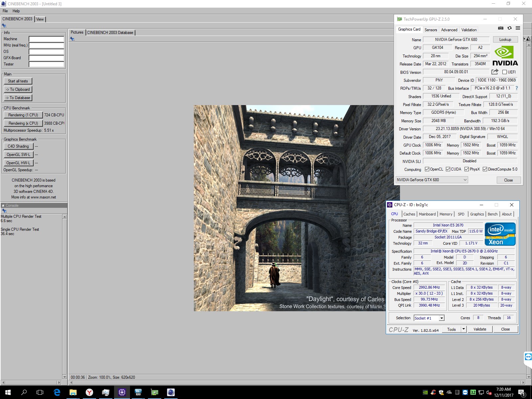Click the NVIDIA tray icon
This screenshot has height=399, width=532.
point(425,392)
